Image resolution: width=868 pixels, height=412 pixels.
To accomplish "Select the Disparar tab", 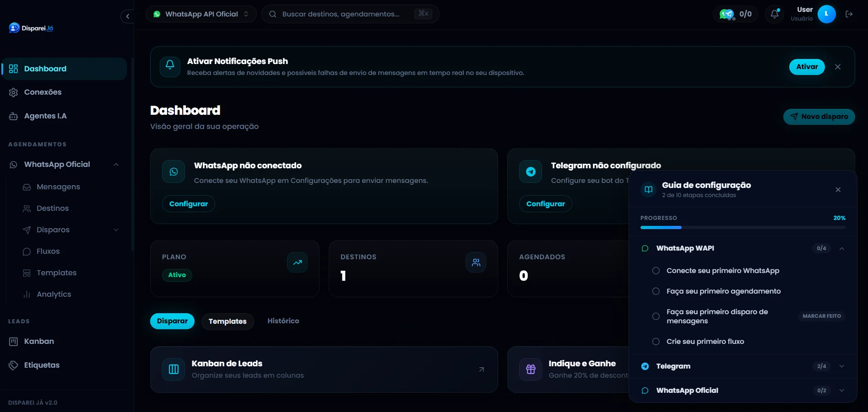I will pyautogui.click(x=172, y=321).
